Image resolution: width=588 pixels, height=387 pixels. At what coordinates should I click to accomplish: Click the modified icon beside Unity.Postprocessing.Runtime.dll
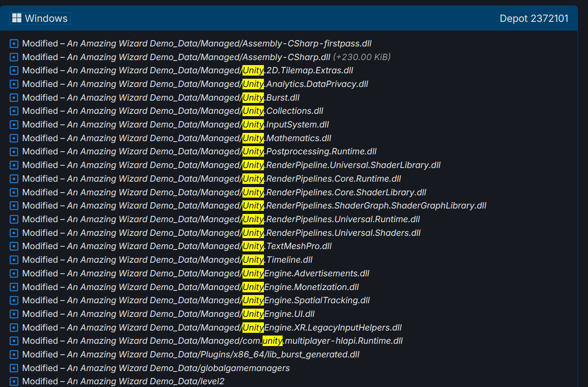tap(14, 152)
